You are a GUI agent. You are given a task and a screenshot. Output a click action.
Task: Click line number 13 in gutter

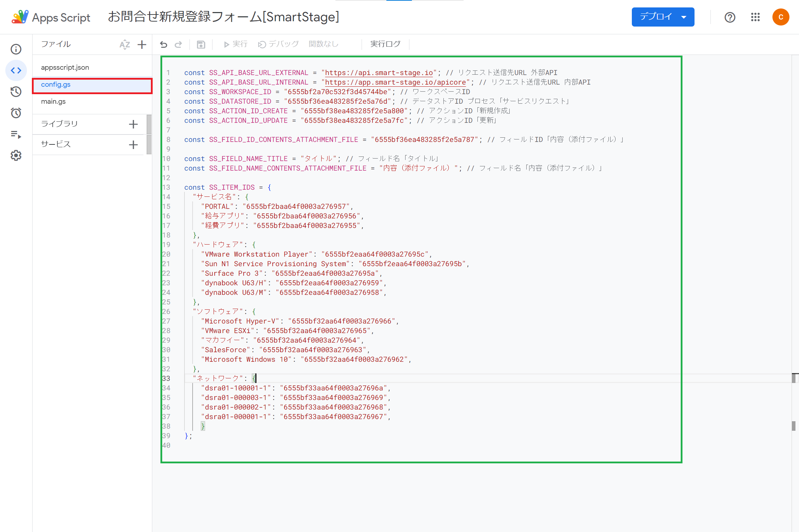(166, 188)
